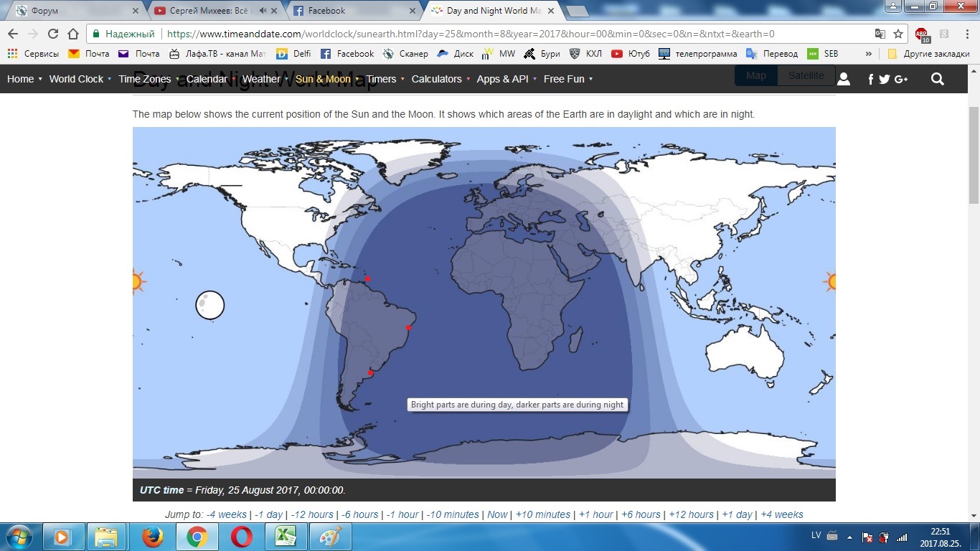Click the red dot on Brazil's east coast

pos(409,328)
